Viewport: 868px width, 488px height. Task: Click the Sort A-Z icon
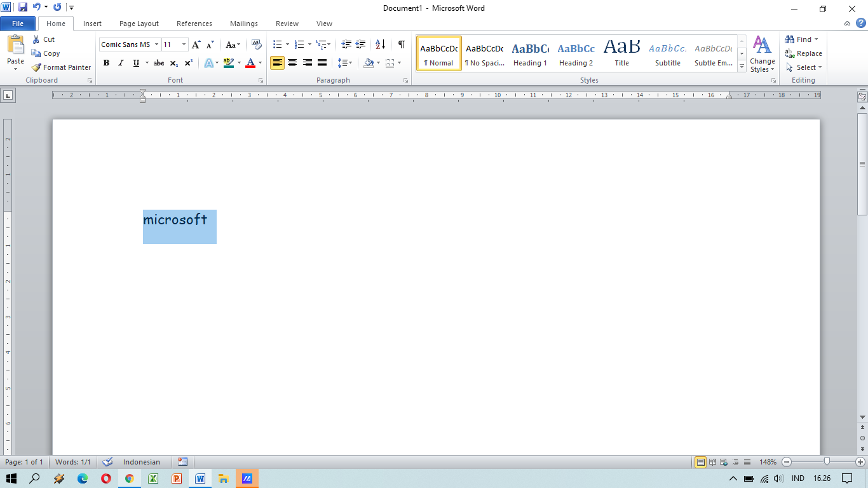point(380,44)
